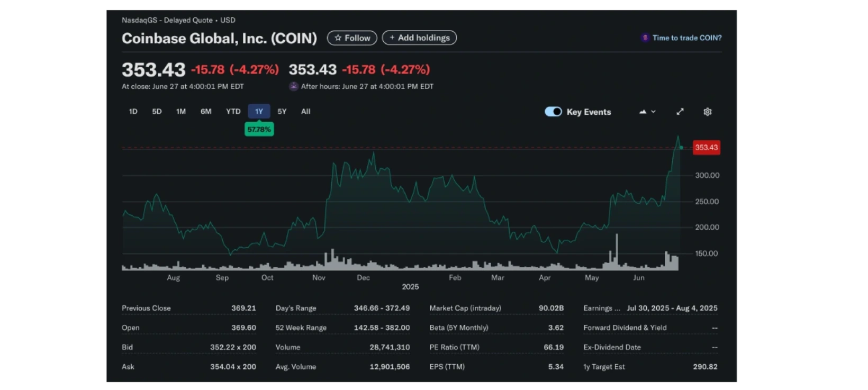Click the red 353.43 price label on chart
868x390 pixels.
click(707, 148)
